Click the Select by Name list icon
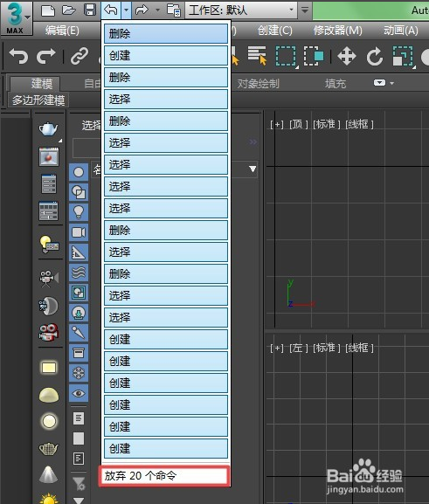Image resolution: width=429 pixels, height=504 pixels. click(x=257, y=55)
